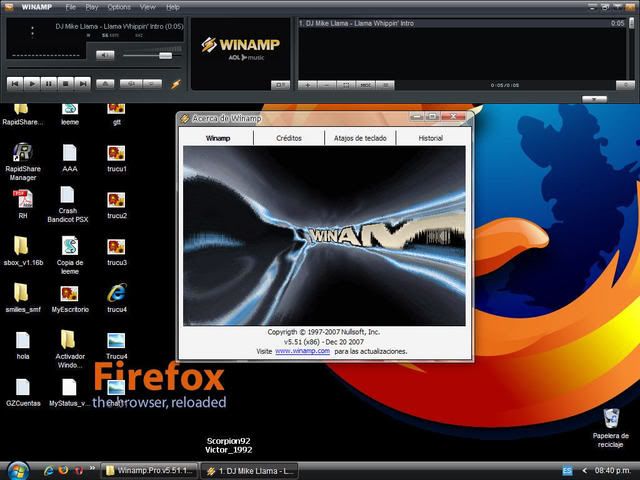
Task: Select playlist entry DJ Mike Llama - Llama Whippin' Intro
Action: 461,23
